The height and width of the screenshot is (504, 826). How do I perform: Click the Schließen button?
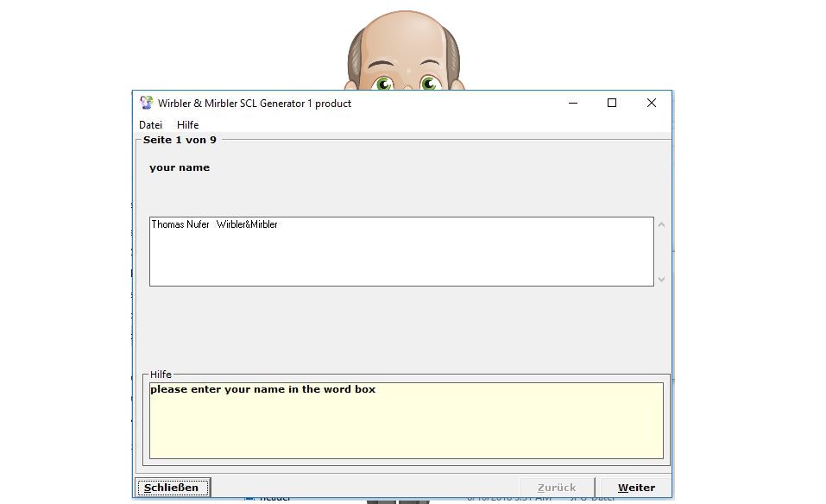pyautogui.click(x=172, y=488)
